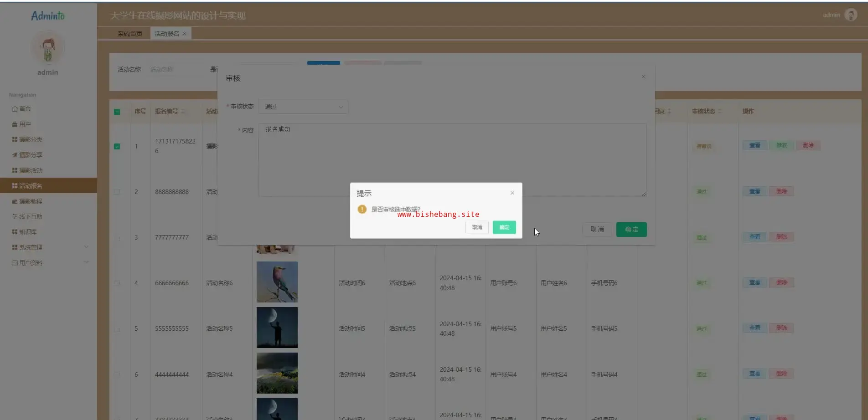Image resolution: width=868 pixels, height=420 pixels.
Task: Click the grid icon beside 摄影分类
Action: coord(15,139)
